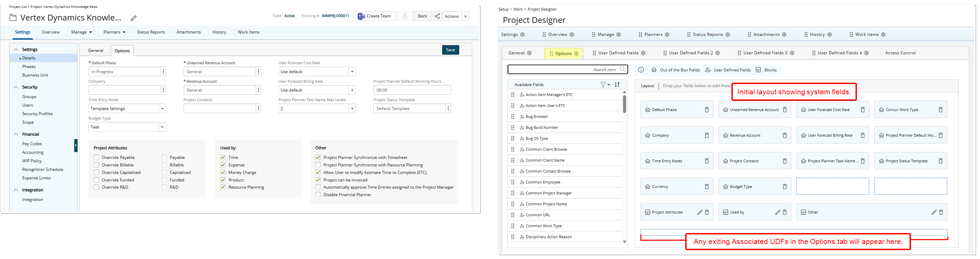The image size is (980, 259).
Task: Open the User Defined Fields 2 tab
Action: 690,53
